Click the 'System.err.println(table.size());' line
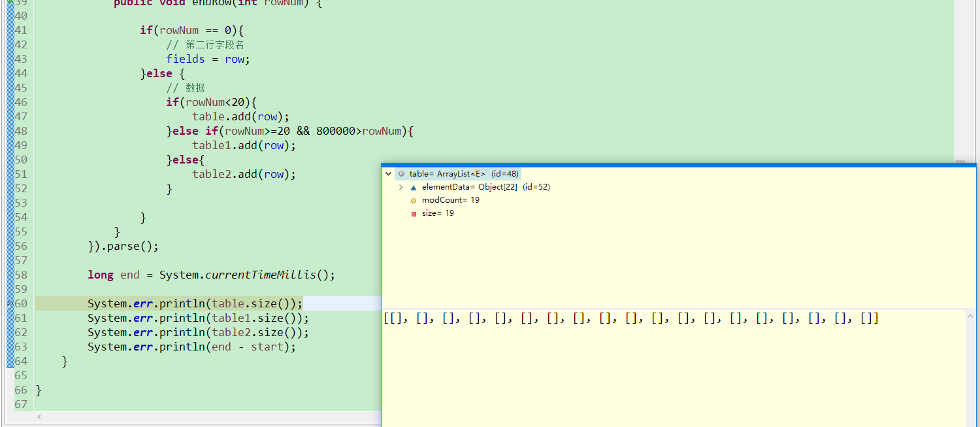This screenshot has width=980, height=427. (x=195, y=303)
